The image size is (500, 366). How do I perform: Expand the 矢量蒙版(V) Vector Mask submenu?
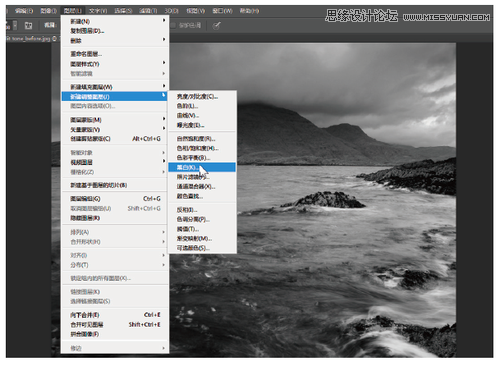point(115,129)
